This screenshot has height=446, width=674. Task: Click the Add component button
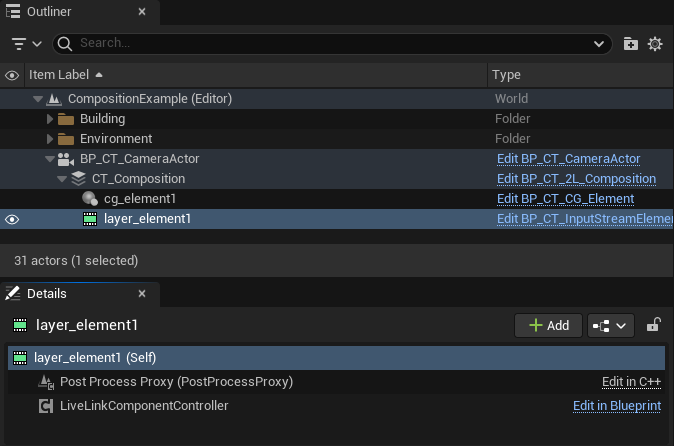(x=548, y=325)
